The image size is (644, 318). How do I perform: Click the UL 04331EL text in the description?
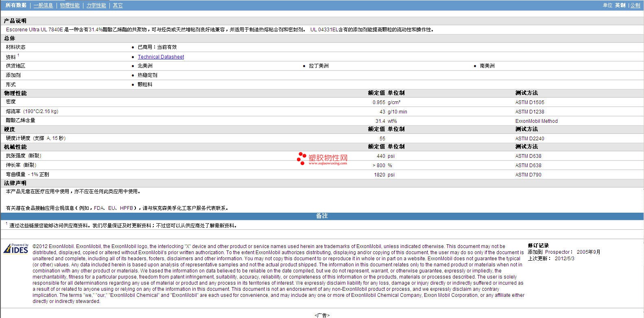coord(324,30)
